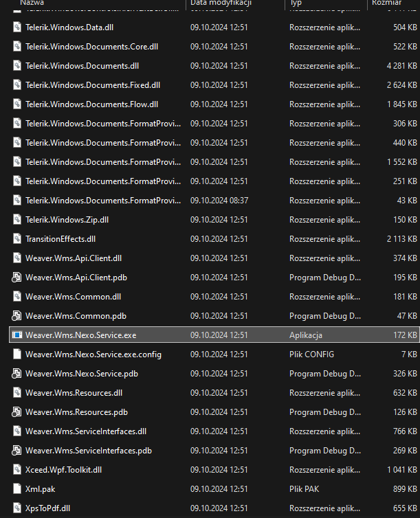Screen dimensions: 420x518
Task: Sort by the Data modyfikacji column header
Action: tap(221, 3)
